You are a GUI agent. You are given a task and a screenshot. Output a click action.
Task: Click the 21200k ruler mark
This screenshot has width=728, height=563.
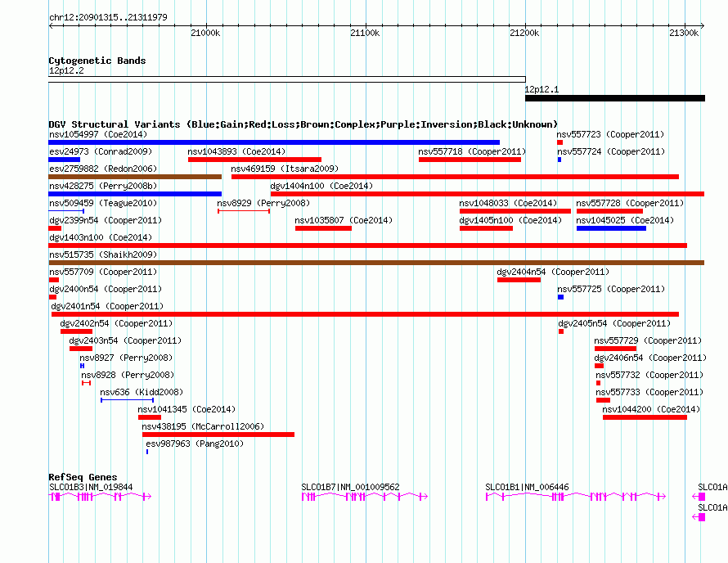coord(524,33)
